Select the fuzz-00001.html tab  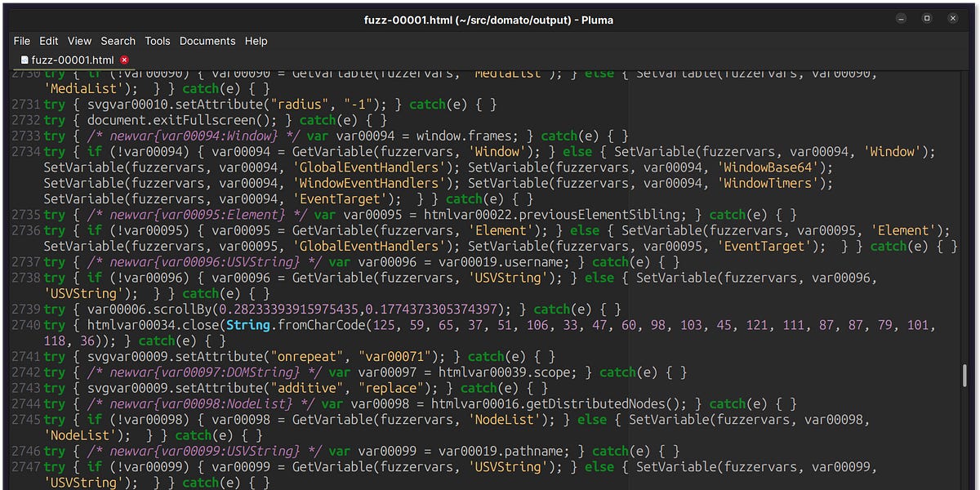click(x=73, y=59)
